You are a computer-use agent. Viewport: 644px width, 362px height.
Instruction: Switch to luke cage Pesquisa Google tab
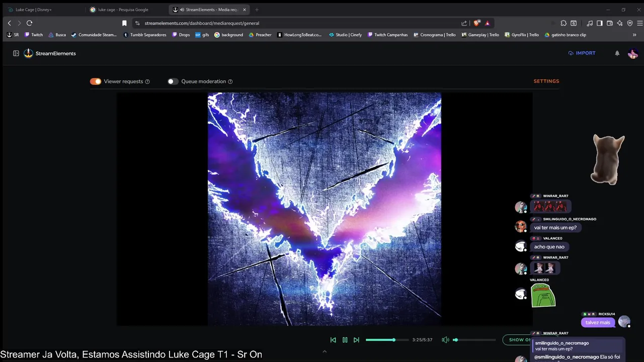tap(126, 10)
